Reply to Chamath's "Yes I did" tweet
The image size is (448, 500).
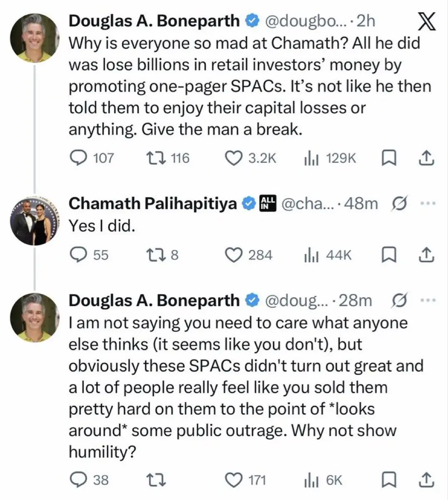[77, 255]
